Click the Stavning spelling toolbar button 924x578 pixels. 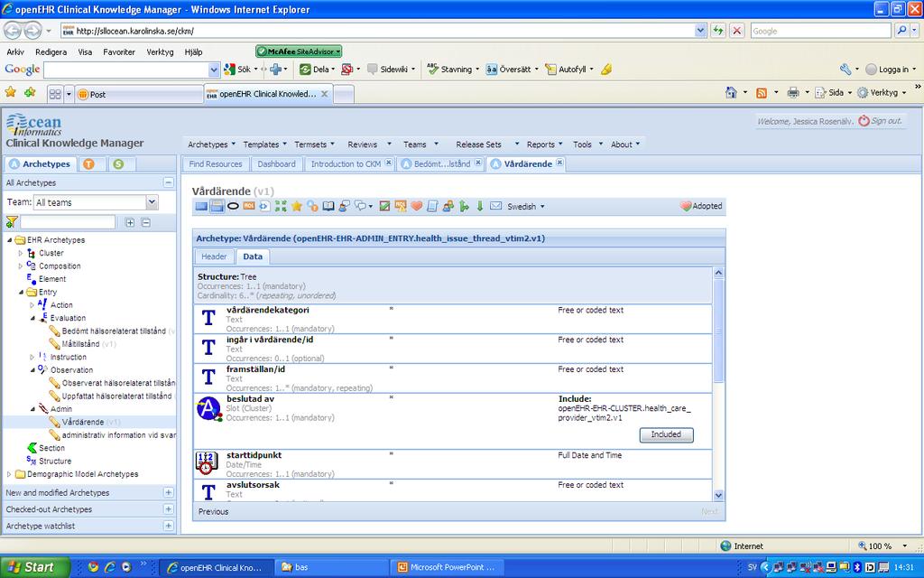[x=453, y=69]
